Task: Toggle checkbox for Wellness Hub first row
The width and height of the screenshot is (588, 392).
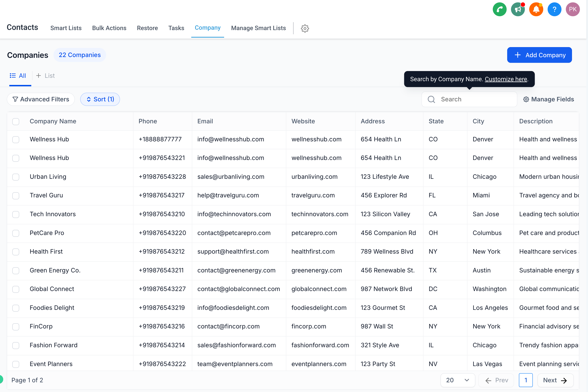Action: 16,139
